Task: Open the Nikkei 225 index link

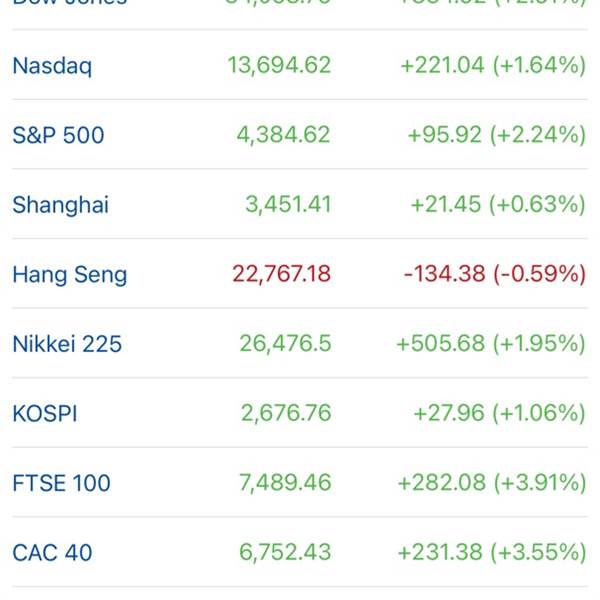Action: click(67, 344)
